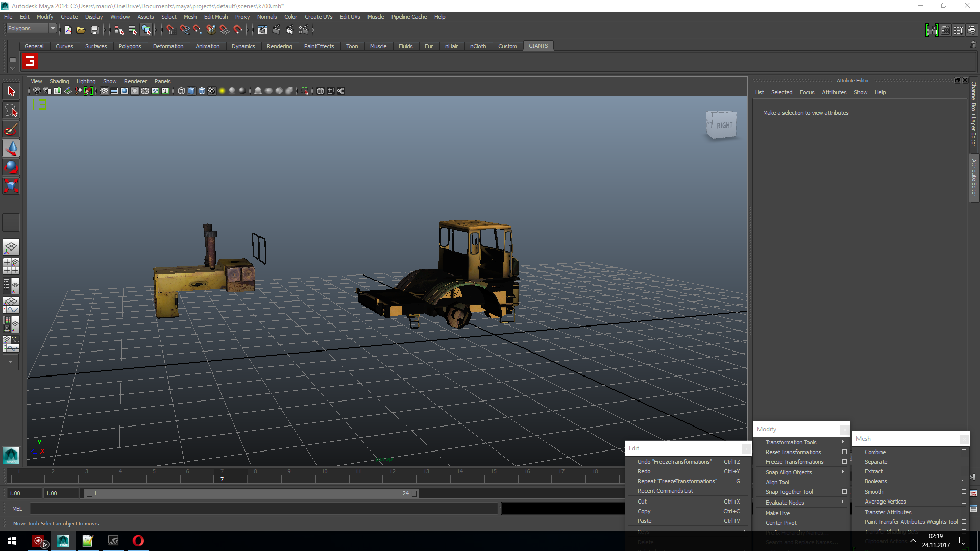Click Undo FreezeTransformations entry

point(674,462)
